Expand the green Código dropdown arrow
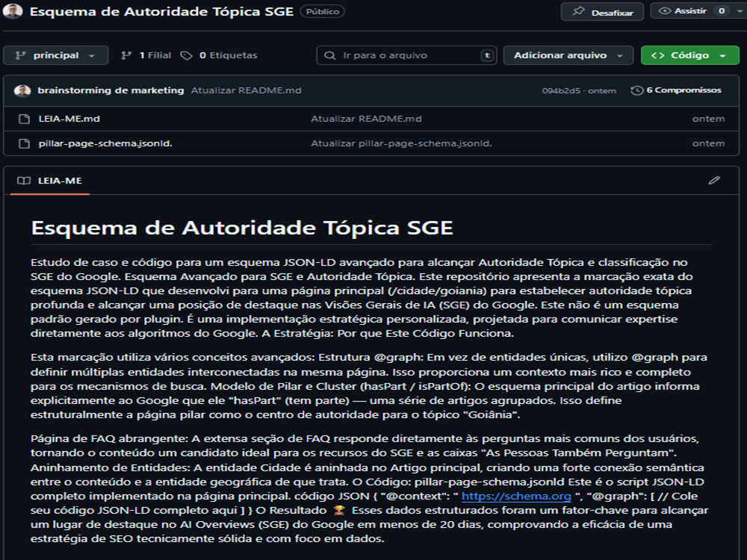Viewport: 747px width, 560px height. (x=722, y=56)
